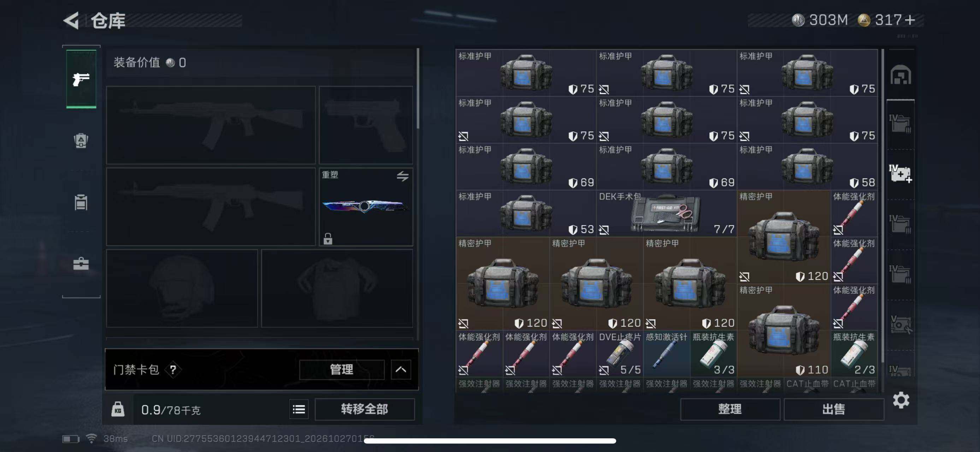Screen dimensions: 980x452
Task: Open the 门禁卡包 help question mark
Action: 173,369
